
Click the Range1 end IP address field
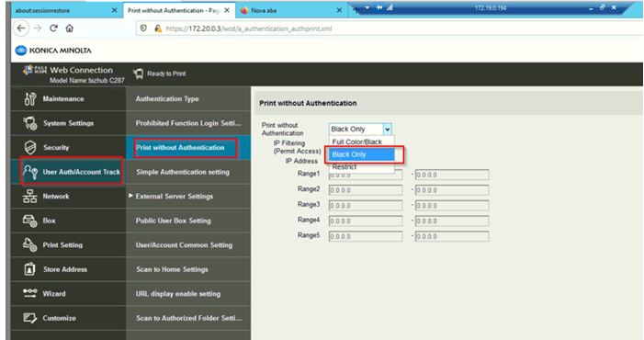[452, 175]
